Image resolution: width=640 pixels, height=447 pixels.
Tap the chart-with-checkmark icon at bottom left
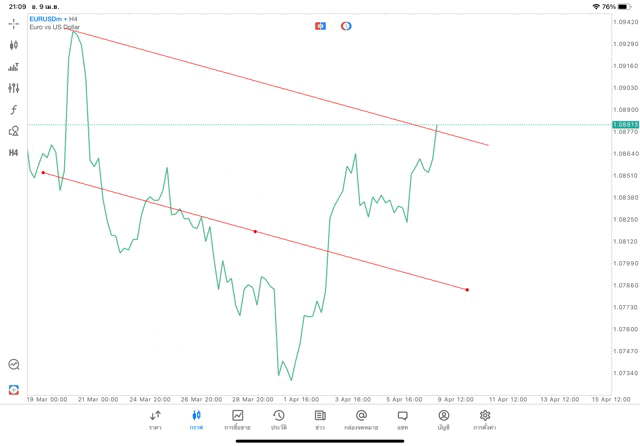click(14, 365)
